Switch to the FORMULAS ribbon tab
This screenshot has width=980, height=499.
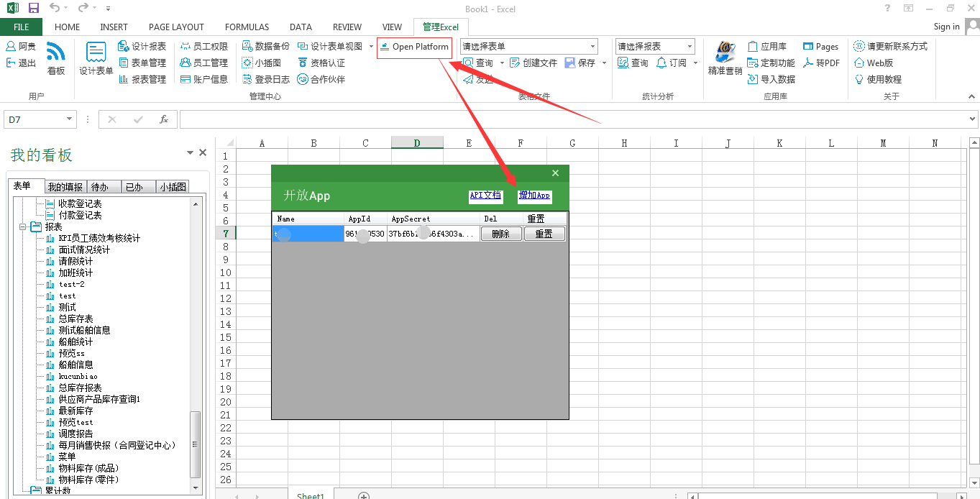(247, 27)
